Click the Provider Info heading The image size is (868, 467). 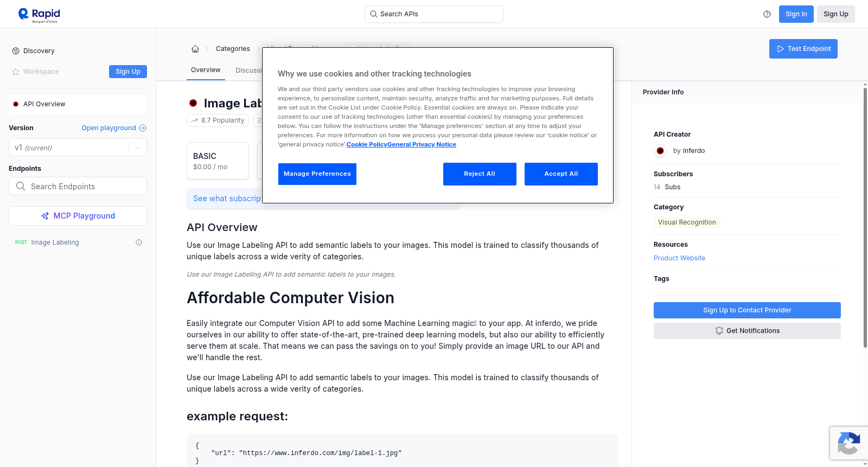663,92
